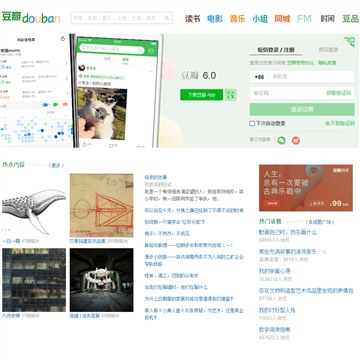Select 小组 in the navigation bar
This screenshot has height=360, width=360.
[260, 19]
